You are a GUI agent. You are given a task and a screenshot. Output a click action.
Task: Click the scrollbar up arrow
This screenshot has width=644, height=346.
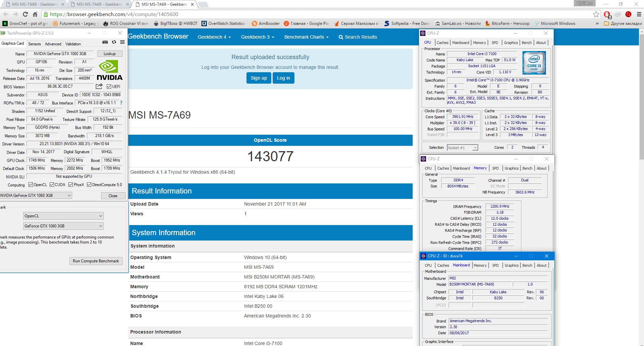(x=642, y=31)
